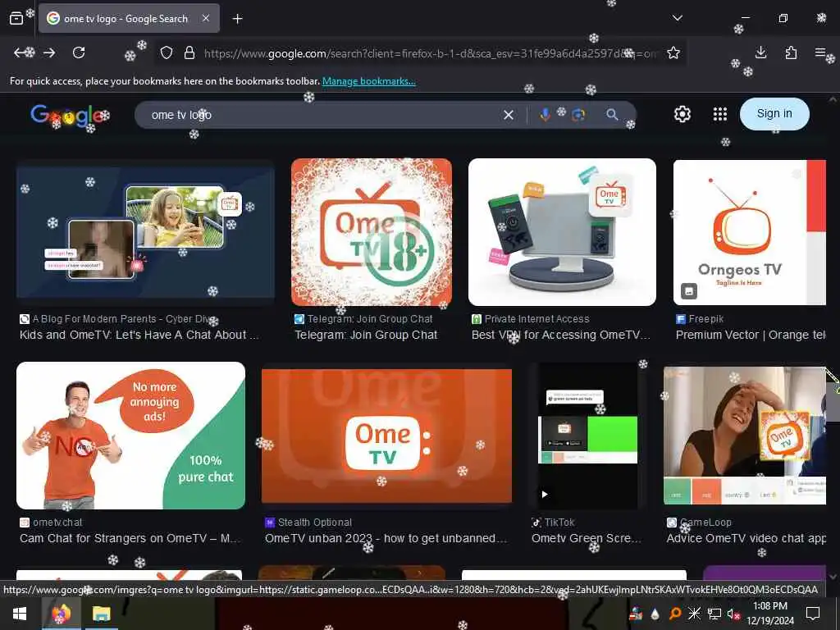The height and width of the screenshot is (630, 840).
Task: Click the magnifier system tray icon
Action: click(674, 614)
